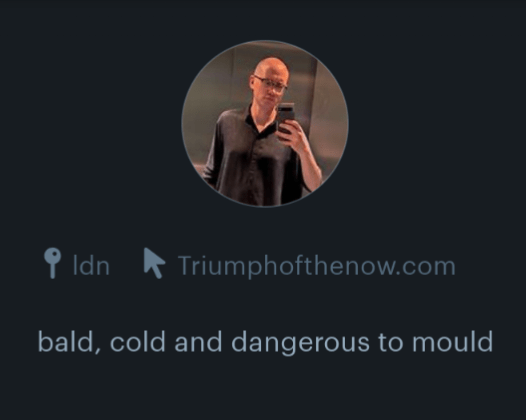This screenshot has height=420, width=526.
Task: Select the bio text about mould
Action: coord(265,342)
